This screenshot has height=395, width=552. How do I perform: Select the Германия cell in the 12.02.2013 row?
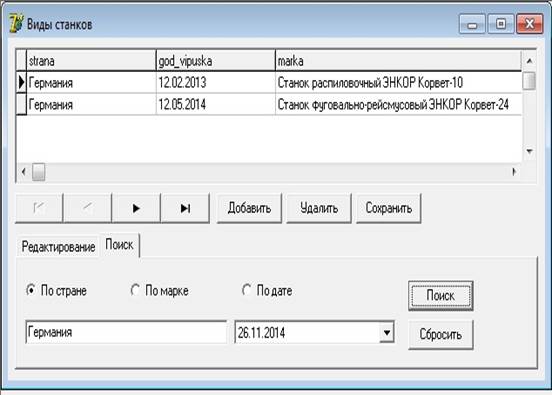coord(91,83)
